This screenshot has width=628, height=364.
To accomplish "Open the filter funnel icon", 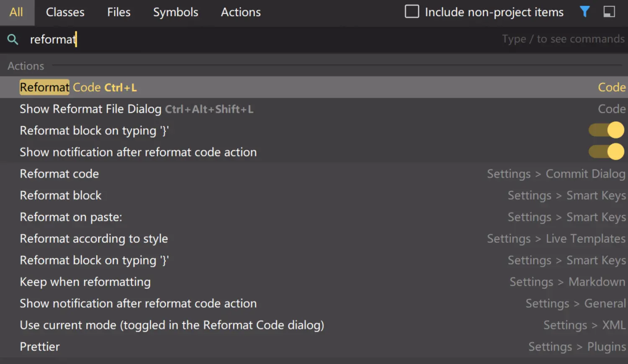I will coord(584,12).
